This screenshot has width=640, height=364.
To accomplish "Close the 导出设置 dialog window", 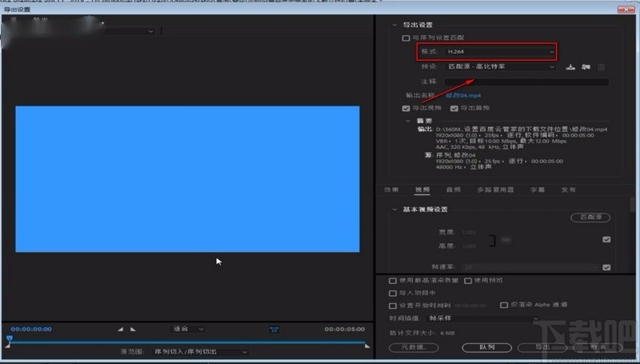I will pos(626,10).
